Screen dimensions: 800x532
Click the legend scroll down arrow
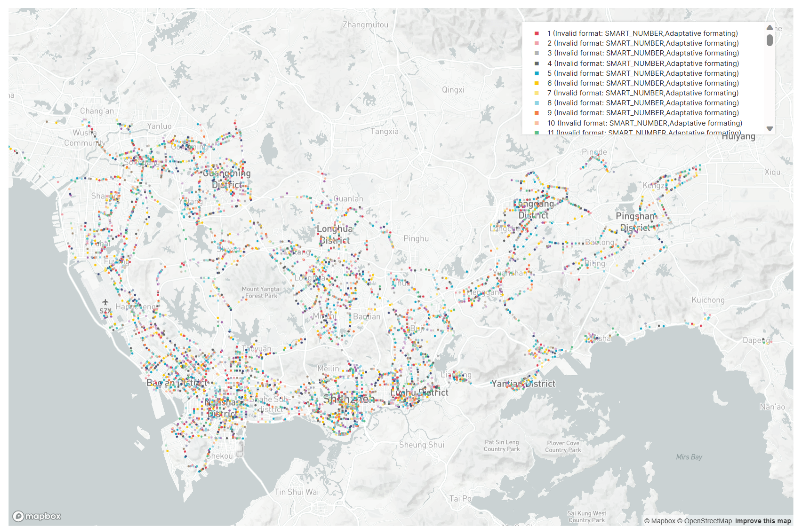[769, 129]
